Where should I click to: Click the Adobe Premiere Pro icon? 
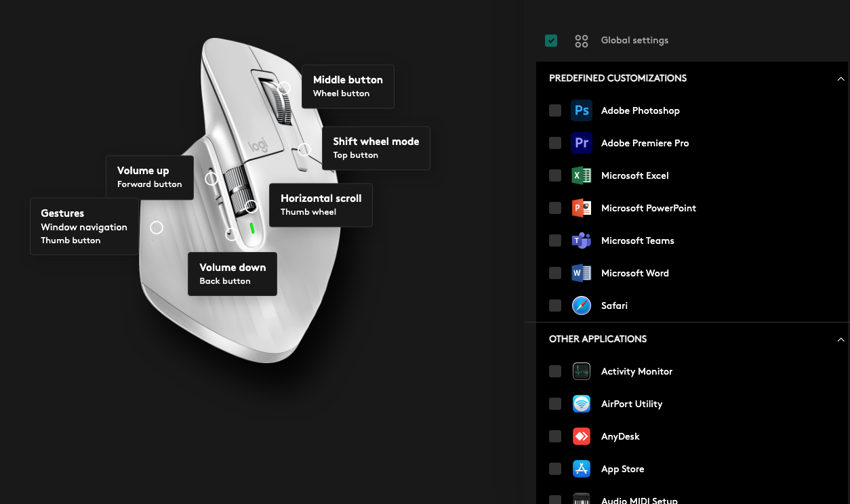(582, 143)
